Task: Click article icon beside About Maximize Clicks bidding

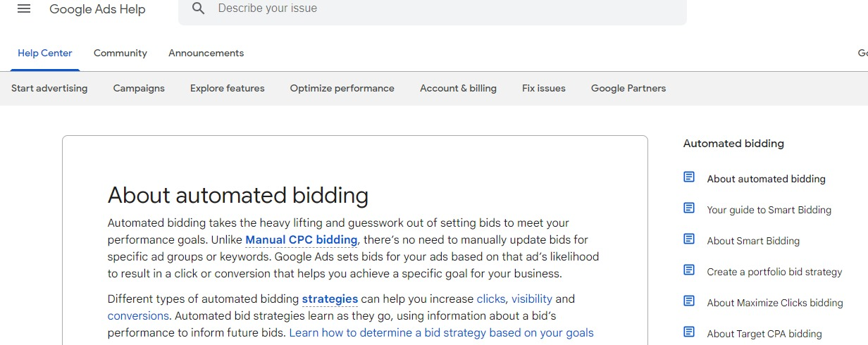Action: pyautogui.click(x=689, y=301)
